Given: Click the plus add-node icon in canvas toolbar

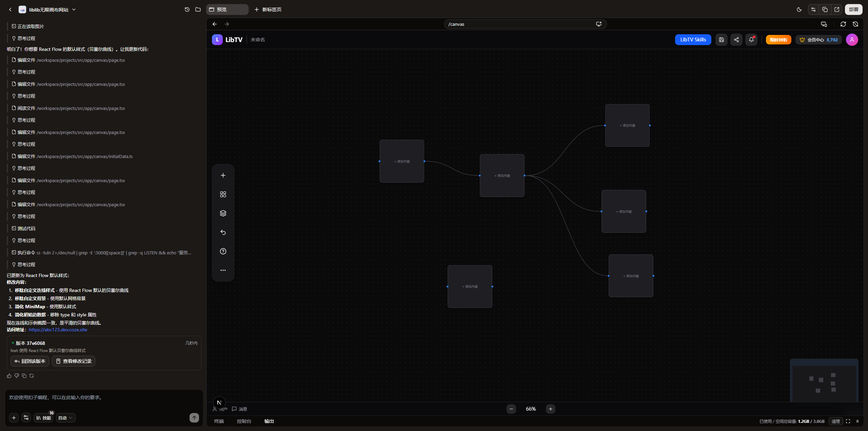Looking at the screenshot, I should point(223,175).
